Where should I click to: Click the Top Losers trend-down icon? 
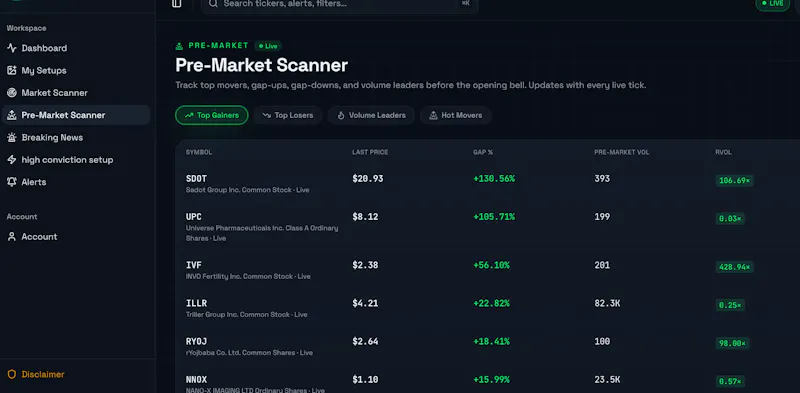tap(266, 115)
